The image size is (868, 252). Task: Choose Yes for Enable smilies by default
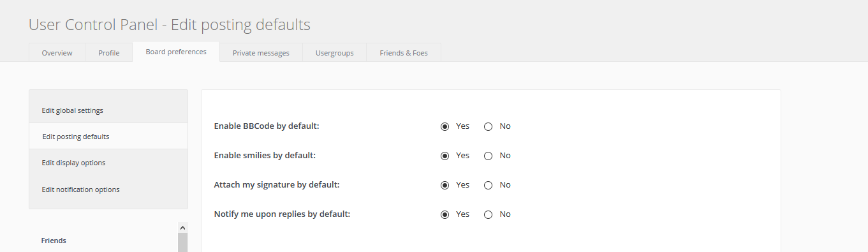click(445, 156)
